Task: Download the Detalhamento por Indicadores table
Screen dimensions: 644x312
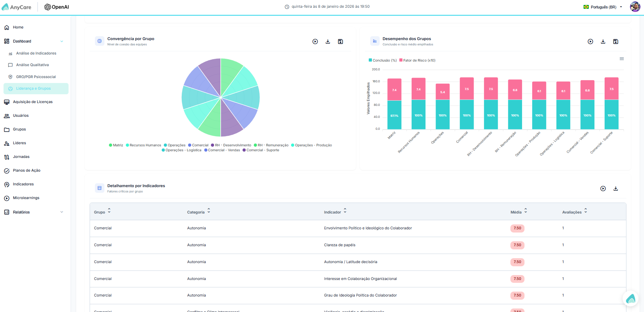Action: pos(616,189)
